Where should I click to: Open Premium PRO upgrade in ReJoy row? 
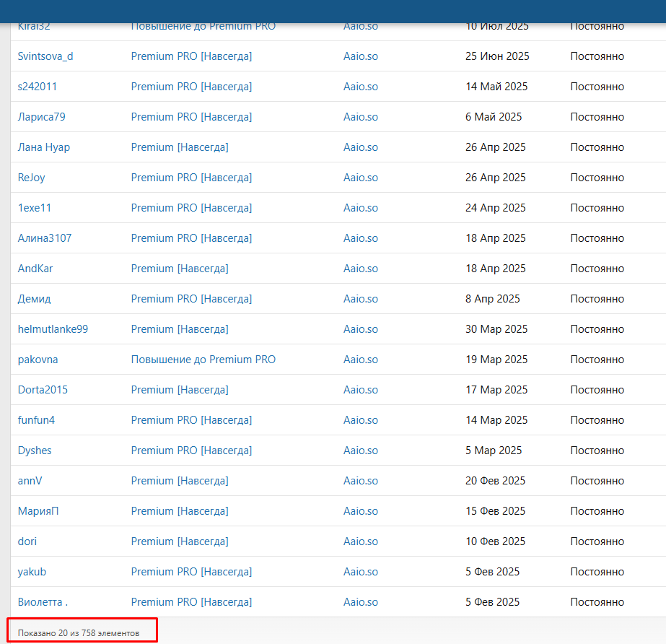pos(191,178)
